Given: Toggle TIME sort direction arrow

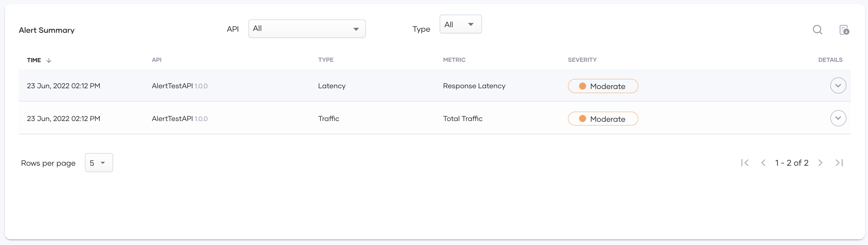Looking at the screenshot, I should coord(49,60).
